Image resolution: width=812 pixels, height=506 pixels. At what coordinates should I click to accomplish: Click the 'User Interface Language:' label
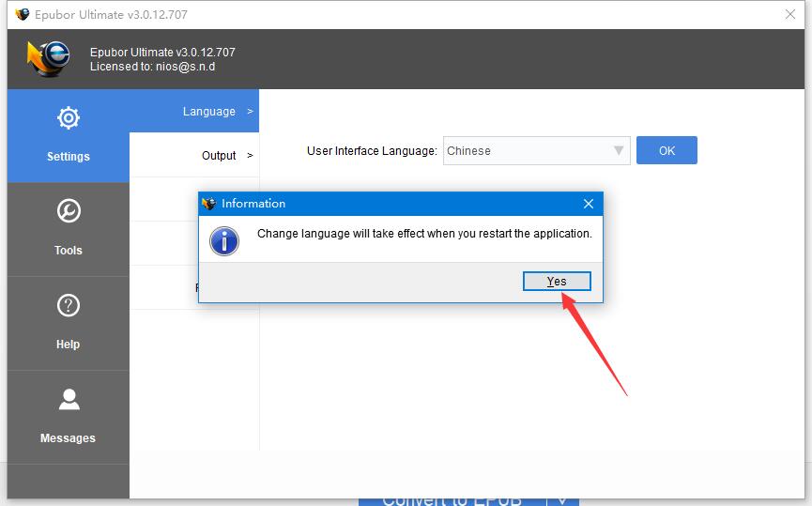(x=372, y=151)
